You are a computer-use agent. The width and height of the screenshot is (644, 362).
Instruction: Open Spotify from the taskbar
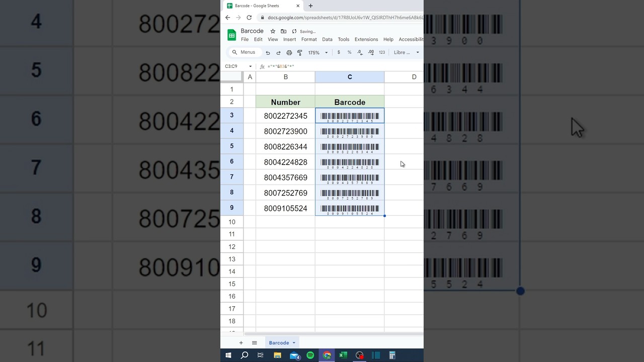(x=310, y=355)
